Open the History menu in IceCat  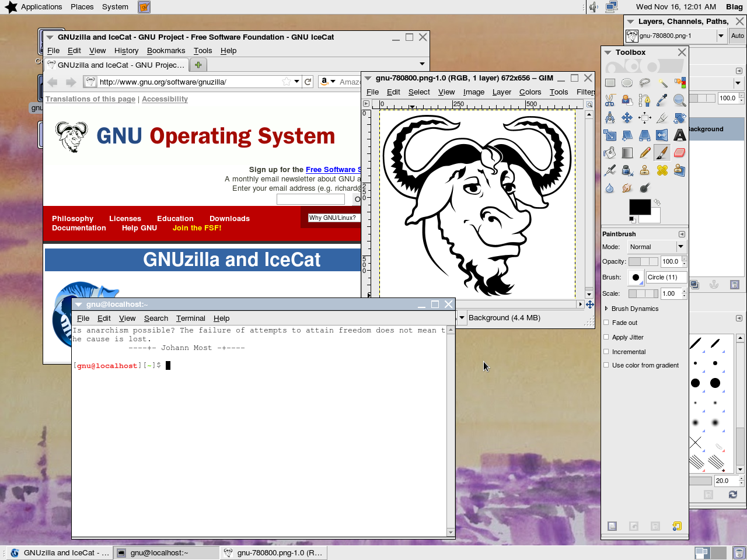point(126,51)
